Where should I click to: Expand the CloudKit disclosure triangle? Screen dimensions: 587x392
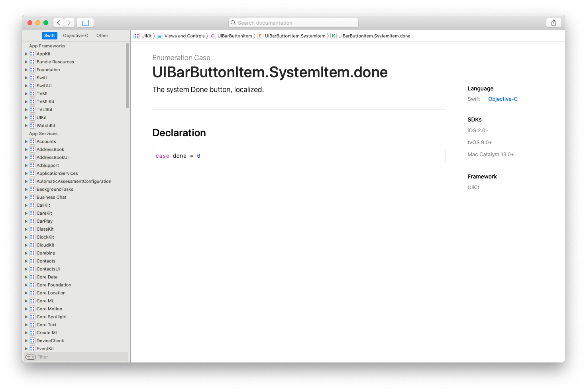(26, 245)
